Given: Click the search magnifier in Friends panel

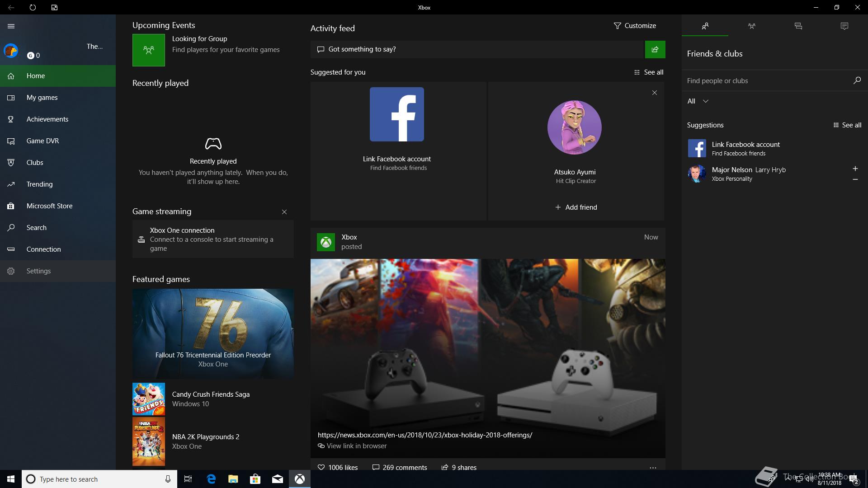Looking at the screenshot, I should pyautogui.click(x=857, y=80).
